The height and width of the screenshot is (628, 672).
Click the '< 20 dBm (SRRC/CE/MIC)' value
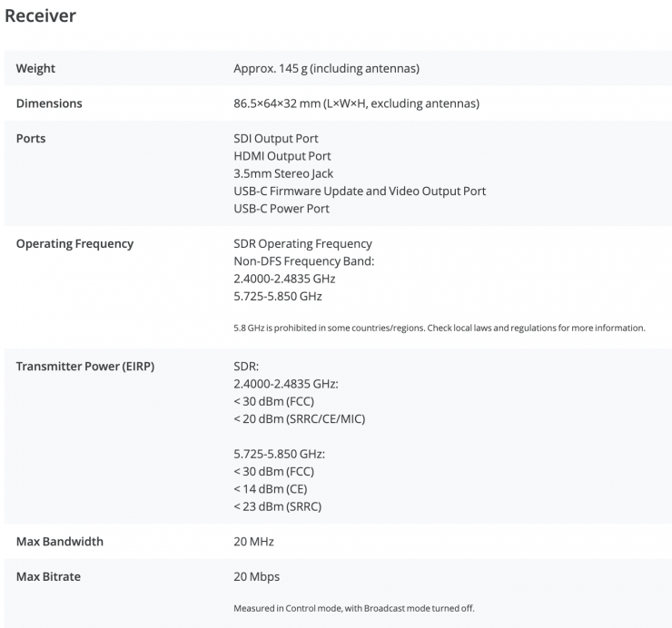pyautogui.click(x=299, y=418)
